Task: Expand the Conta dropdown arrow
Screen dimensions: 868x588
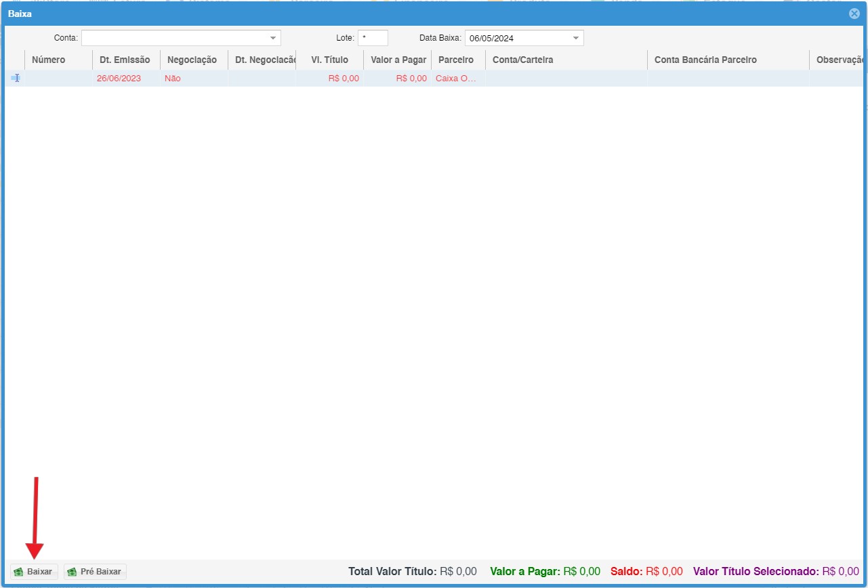Action: coord(273,38)
